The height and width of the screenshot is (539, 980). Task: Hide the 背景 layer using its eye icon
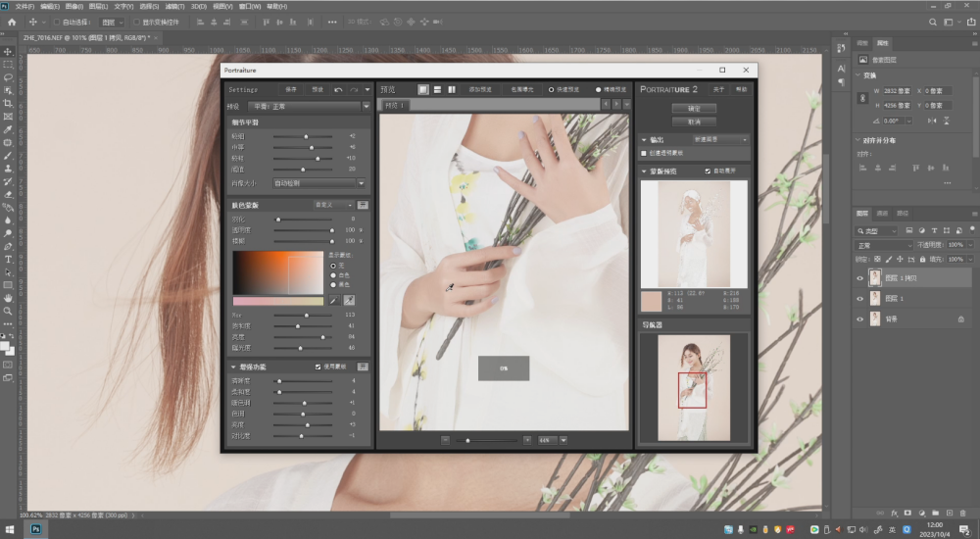(x=860, y=318)
